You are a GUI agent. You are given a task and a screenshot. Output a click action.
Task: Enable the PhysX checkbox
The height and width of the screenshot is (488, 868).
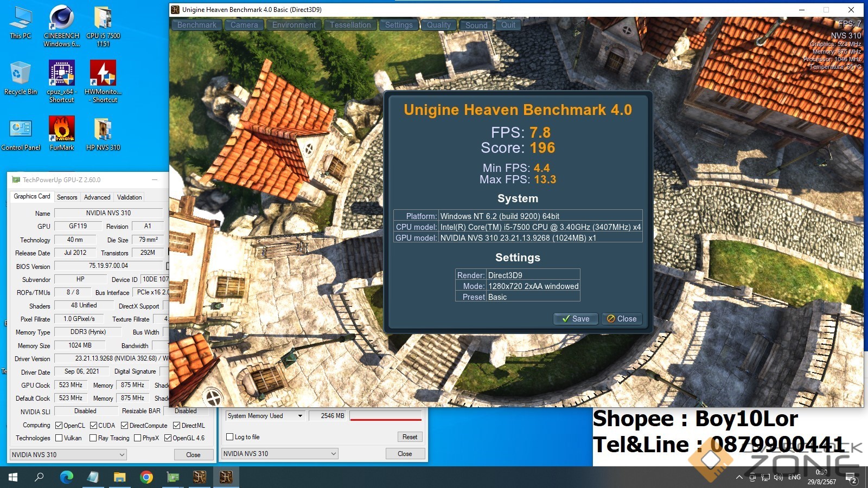pos(137,438)
